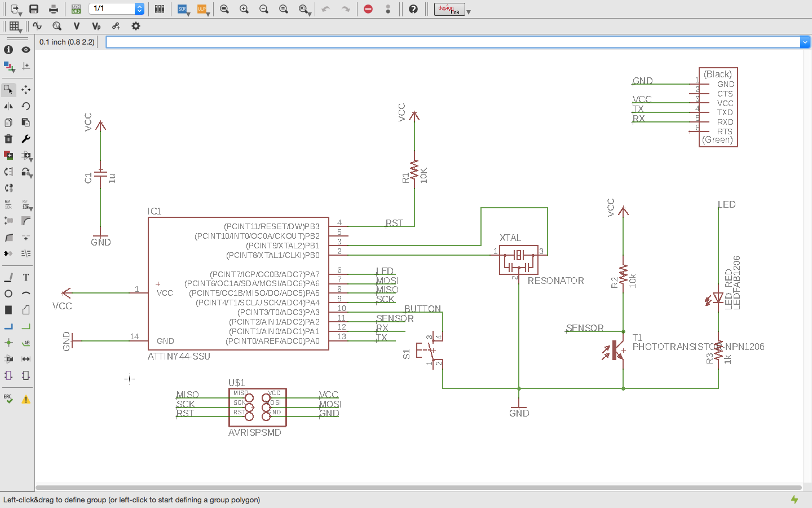Select the Text tool
The image size is (812, 508).
[26, 277]
